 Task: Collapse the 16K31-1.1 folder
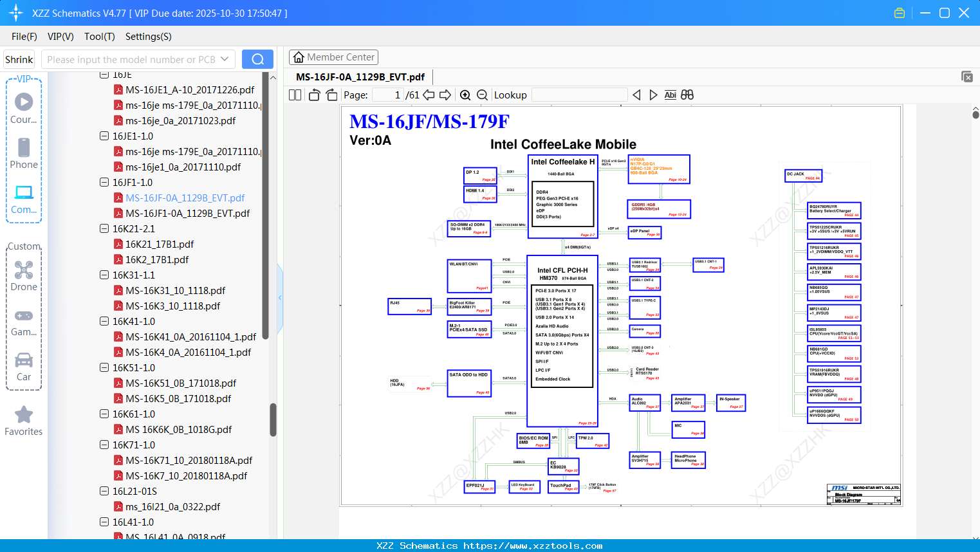click(x=104, y=275)
